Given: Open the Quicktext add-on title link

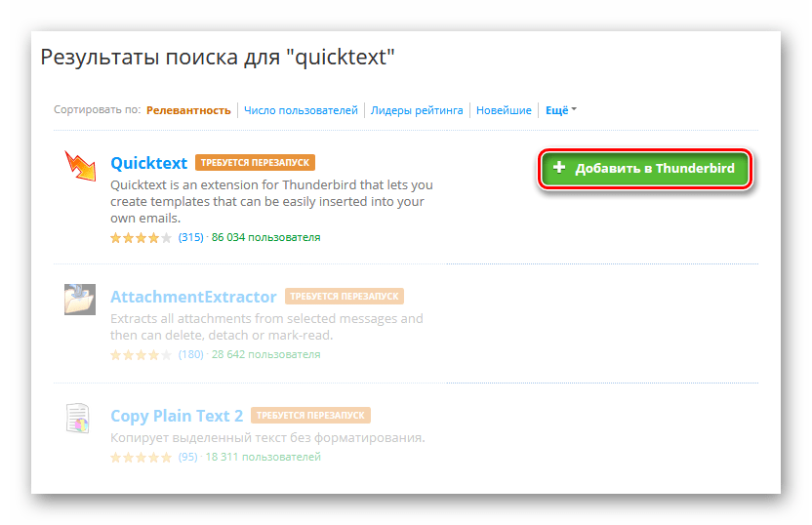Looking at the screenshot, I should tap(148, 163).
